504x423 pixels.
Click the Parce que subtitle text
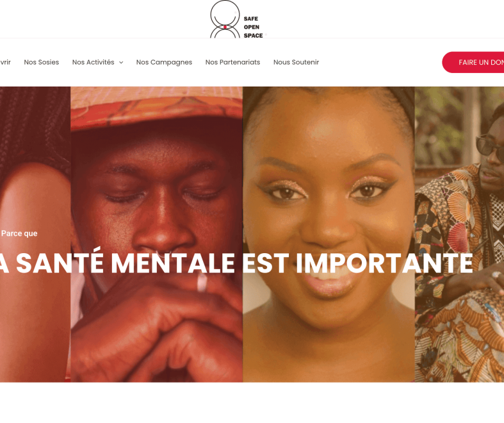tap(19, 233)
